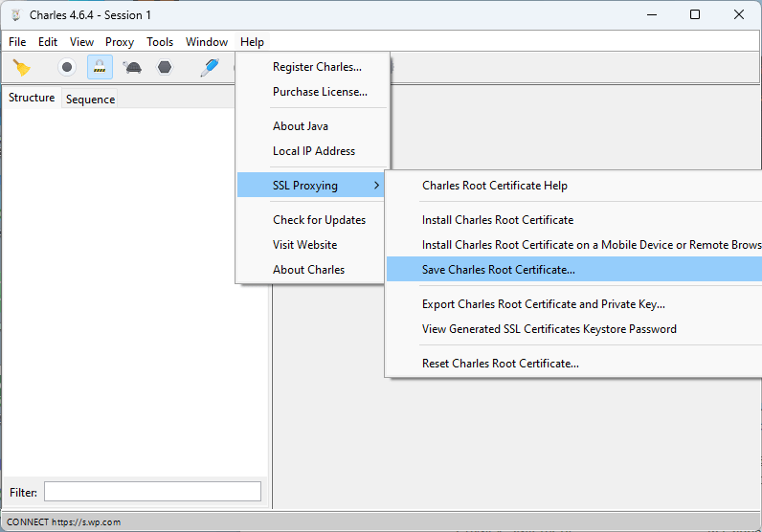Choose Reset Charles Root Certificate...

(574, 363)
